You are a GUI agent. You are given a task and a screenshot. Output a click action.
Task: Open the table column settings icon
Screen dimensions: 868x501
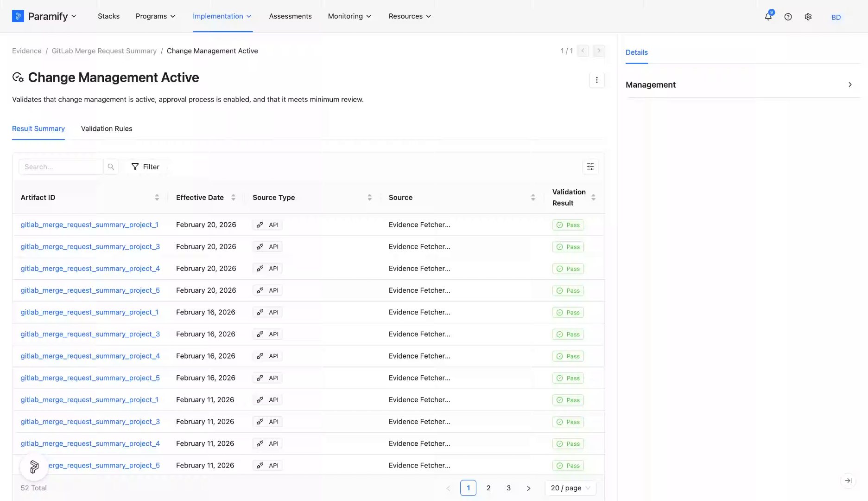590,167
